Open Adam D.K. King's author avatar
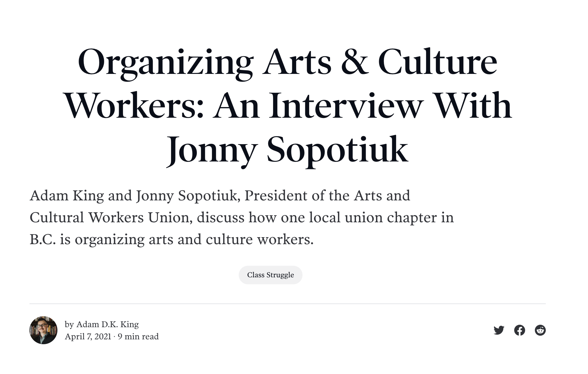Image resolution: width=588 pixels, height=374 pixels. pos(43,330)
